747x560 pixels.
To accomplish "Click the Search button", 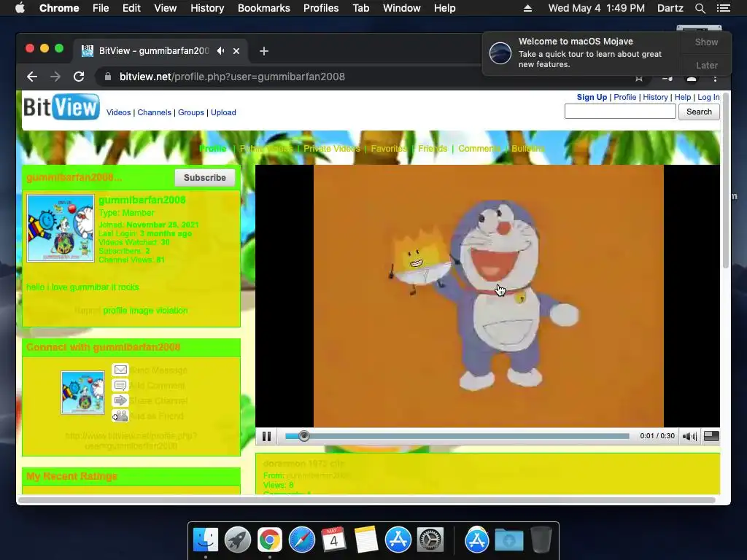I will (x=699, y=112).
